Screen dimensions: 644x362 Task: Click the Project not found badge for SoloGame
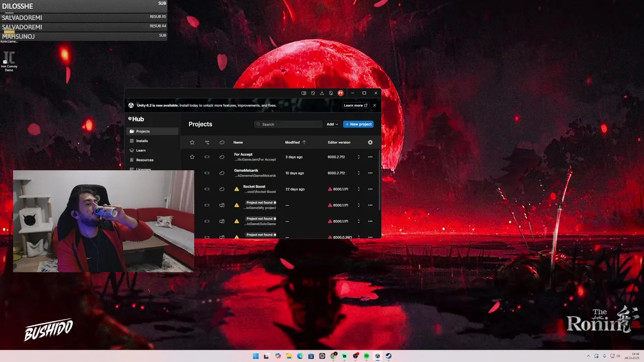pos(261,219)
